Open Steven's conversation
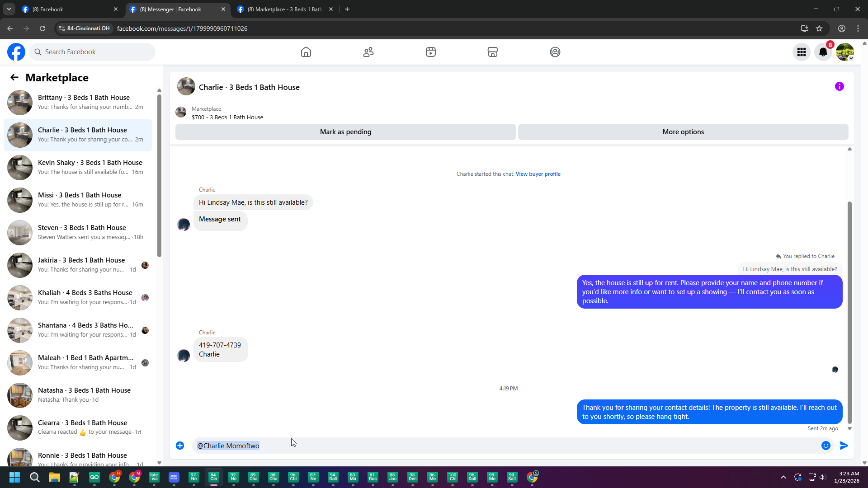The width and height of the screenshot is (868, 488). tap(78, 233)
